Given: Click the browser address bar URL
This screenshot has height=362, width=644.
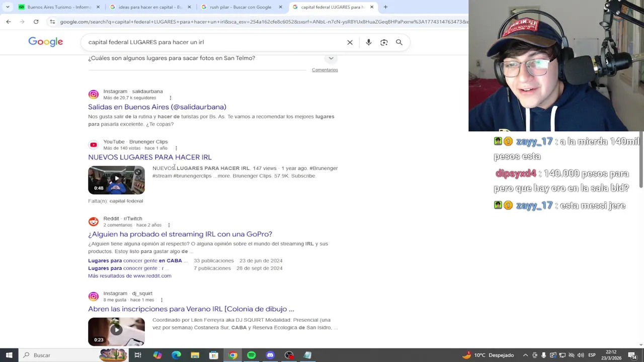Looking at the screenshot, I should 263,22.
